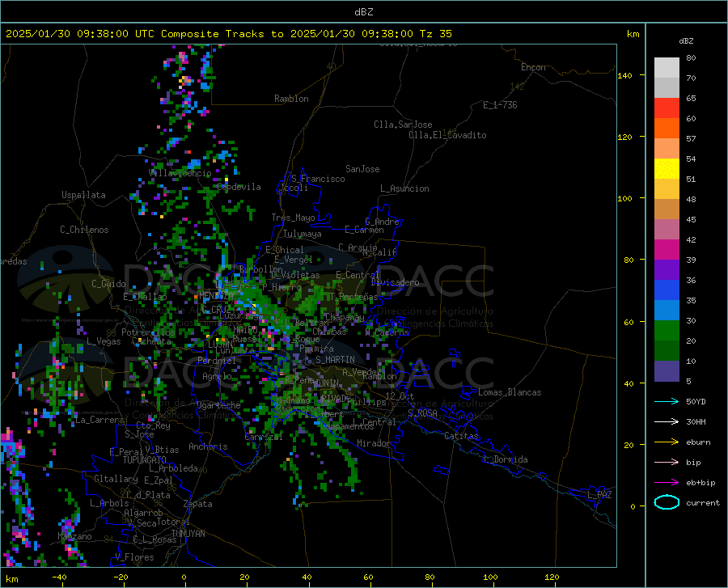
Task: Click the Clla.SanJose place label
Action: [403, 125]
